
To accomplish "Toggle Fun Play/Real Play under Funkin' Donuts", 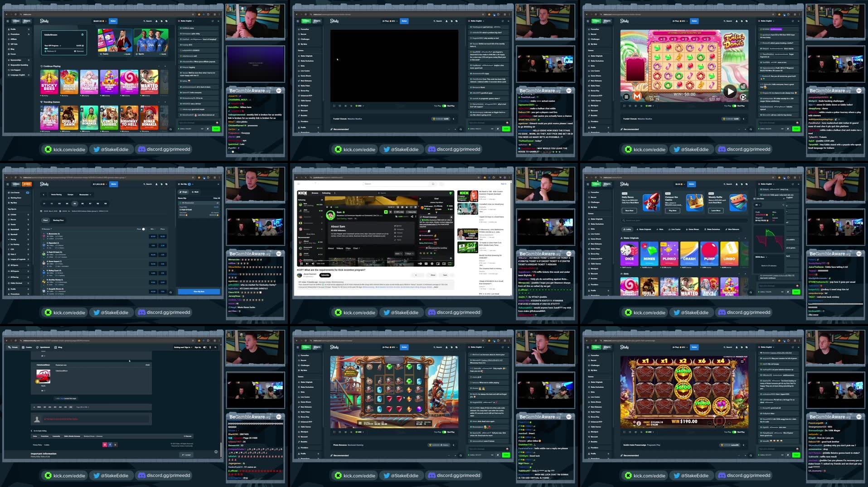I will coord(734,106).
